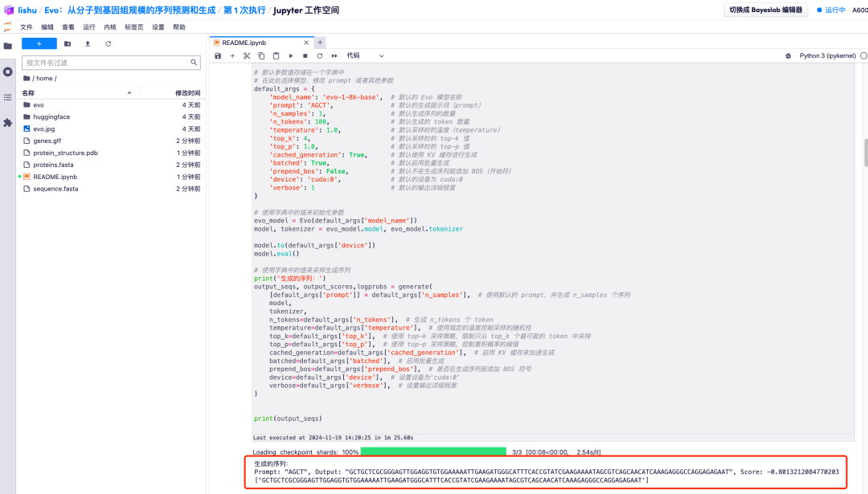This screenshot has width=868, height=494.
Task: Click 切换成 Bayeslab 编辑器 button
Action: [x=765, y=10]
